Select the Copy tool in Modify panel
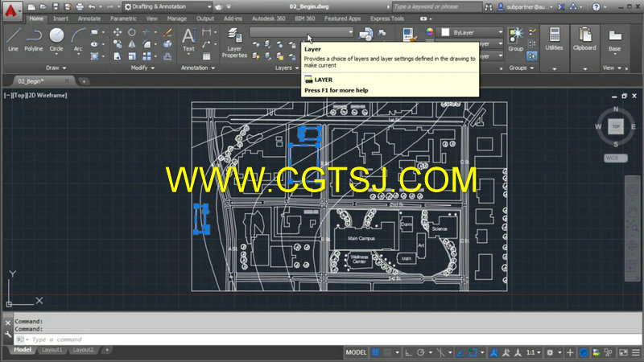The image size is (644, 362). click(118, 44)
